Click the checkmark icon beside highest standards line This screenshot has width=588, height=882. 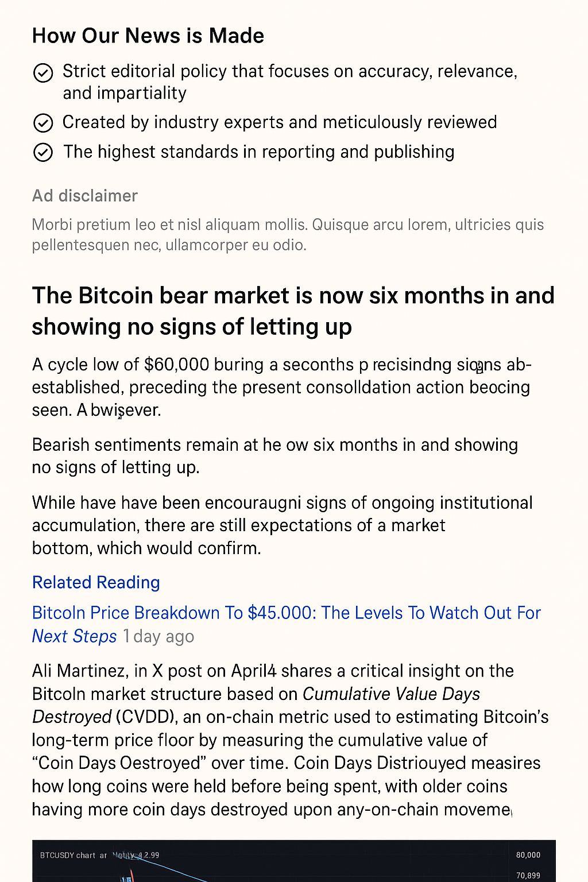pos(43,152)
